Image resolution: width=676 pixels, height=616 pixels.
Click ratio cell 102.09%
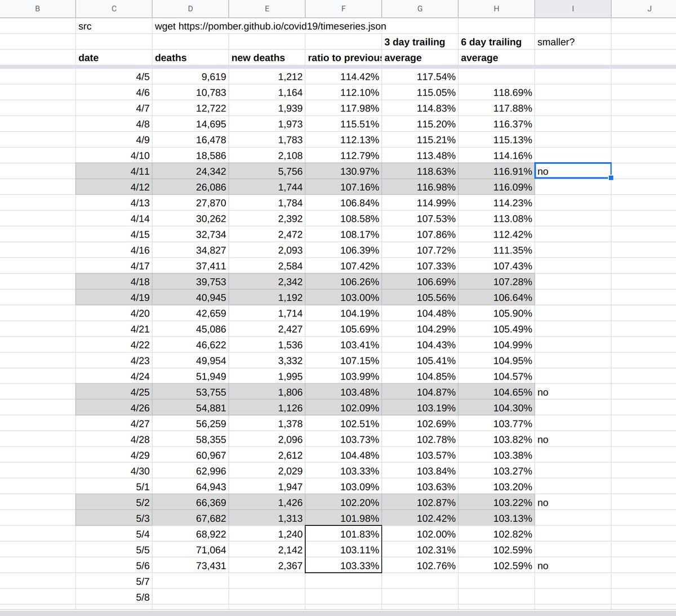pyautogui.click(x=344, y=408)
